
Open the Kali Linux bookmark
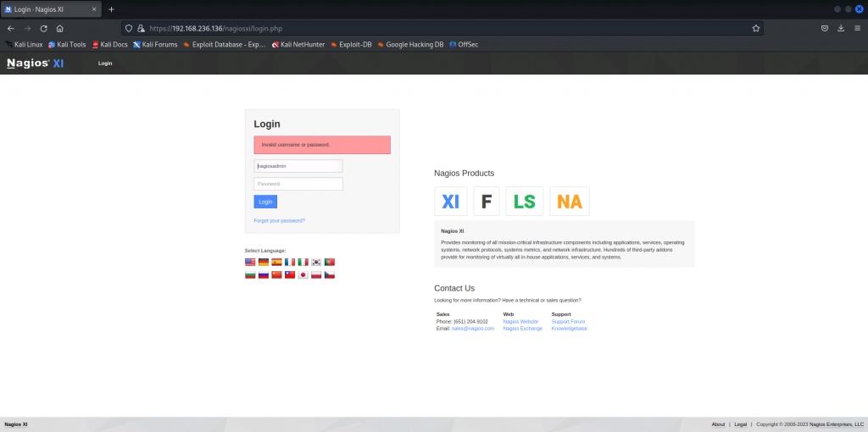pyautogui.click(x=24, y=44)
